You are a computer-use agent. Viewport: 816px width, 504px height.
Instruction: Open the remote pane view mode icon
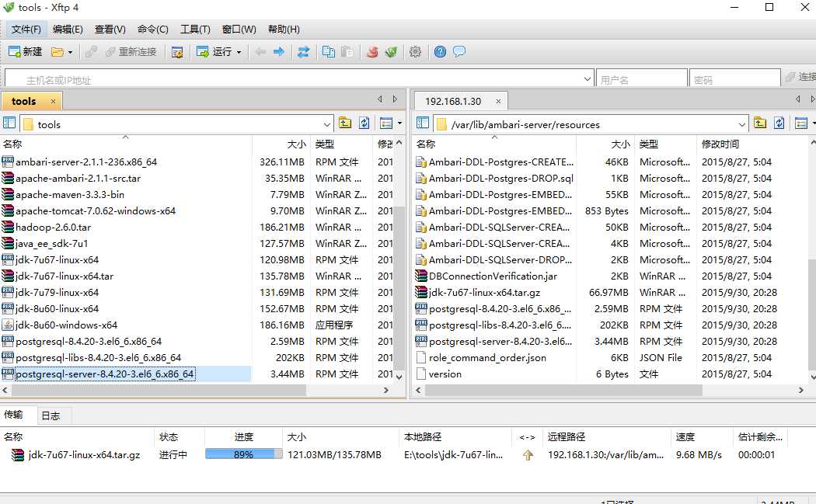(x=801, y=123)
